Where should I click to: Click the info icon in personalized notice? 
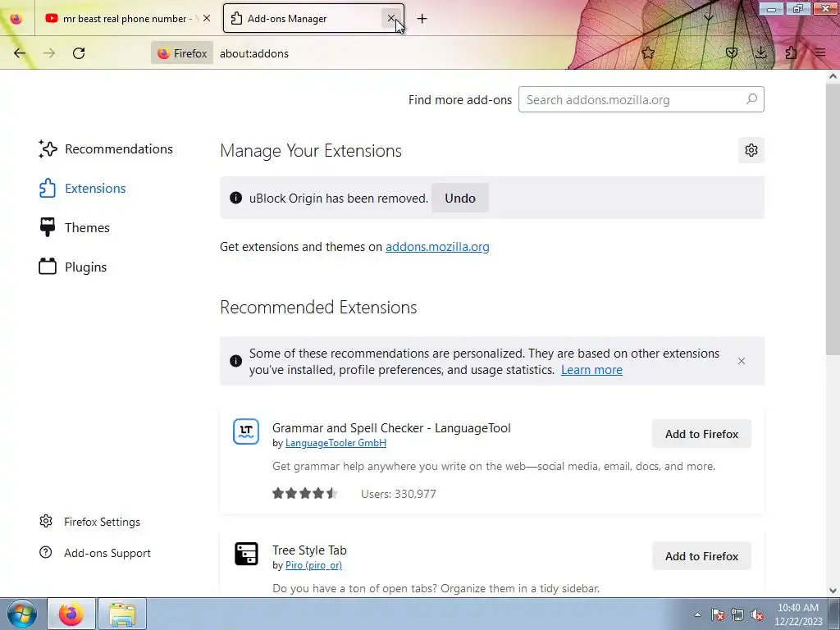tap(235, 361)
